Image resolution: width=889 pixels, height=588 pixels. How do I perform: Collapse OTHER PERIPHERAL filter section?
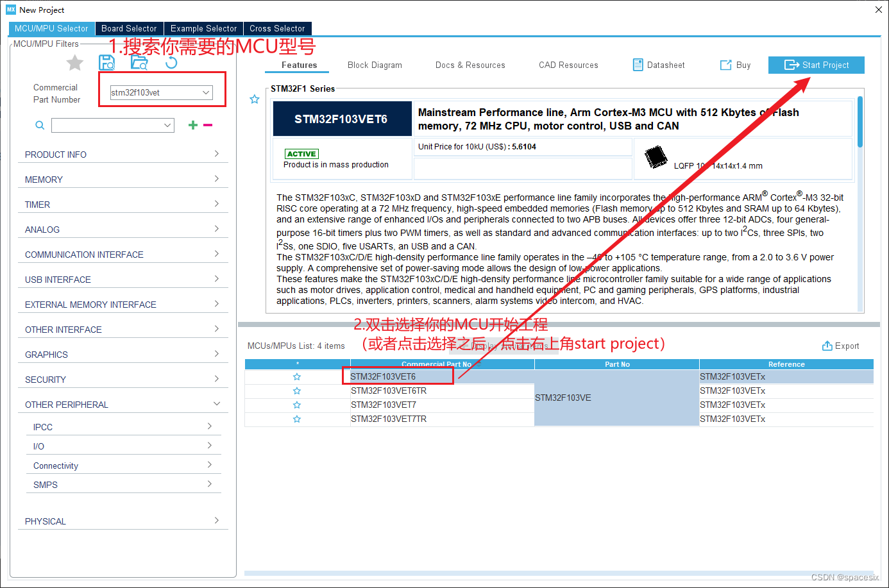123,405
